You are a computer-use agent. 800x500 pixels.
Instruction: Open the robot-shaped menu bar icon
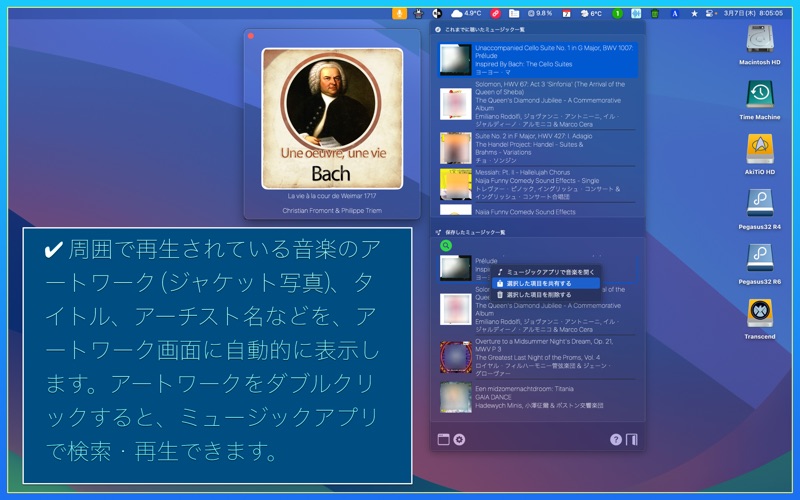[x=419, y=13]
